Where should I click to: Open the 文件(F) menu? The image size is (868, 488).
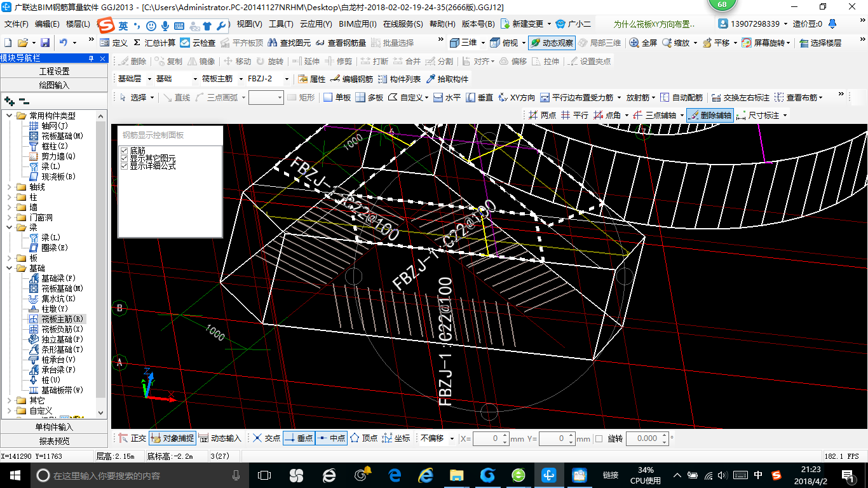click(16, 24)
